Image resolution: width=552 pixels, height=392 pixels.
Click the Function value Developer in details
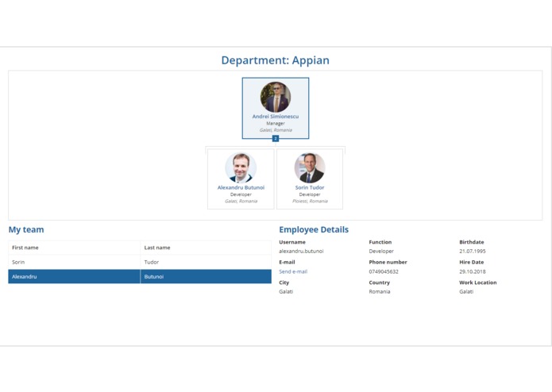381,252
